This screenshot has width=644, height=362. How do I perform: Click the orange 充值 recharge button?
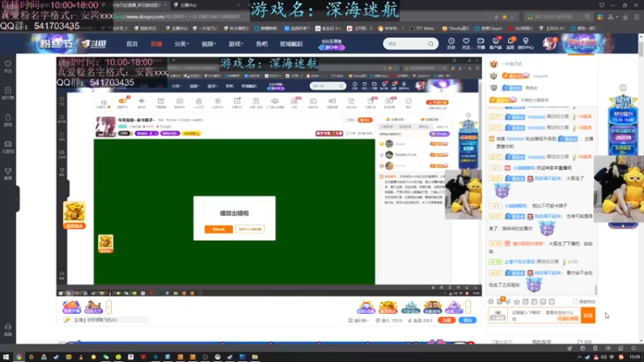[446, 320]
